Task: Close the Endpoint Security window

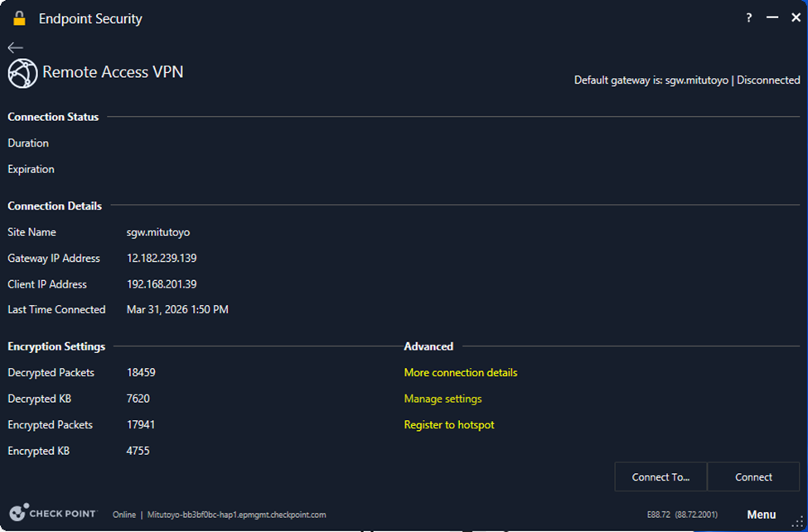Action: pyautogui.click(x=796, y=18)
